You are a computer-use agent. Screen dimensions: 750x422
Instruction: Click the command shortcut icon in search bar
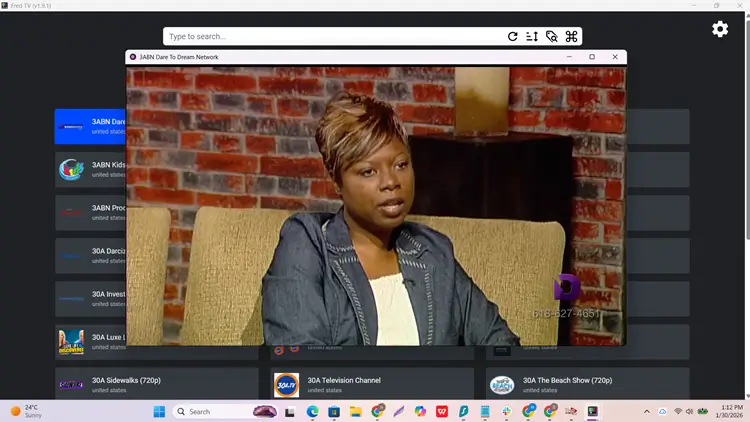tap(571, 36)
